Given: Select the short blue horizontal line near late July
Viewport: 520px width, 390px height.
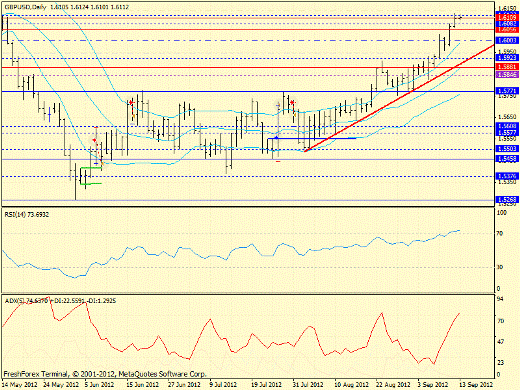Looking at the screenshot, I should pyautogui.click(x=312, y=138).
